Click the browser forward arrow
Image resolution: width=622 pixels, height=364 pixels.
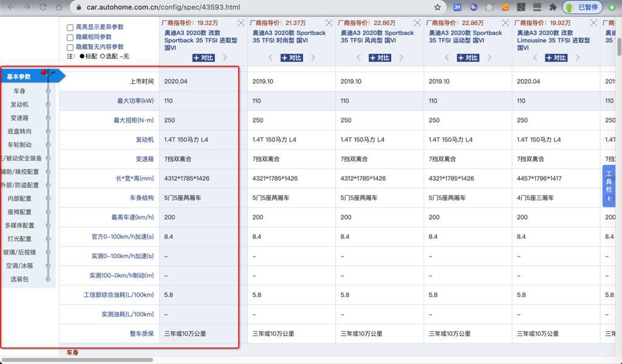click(x=27, y=7)
